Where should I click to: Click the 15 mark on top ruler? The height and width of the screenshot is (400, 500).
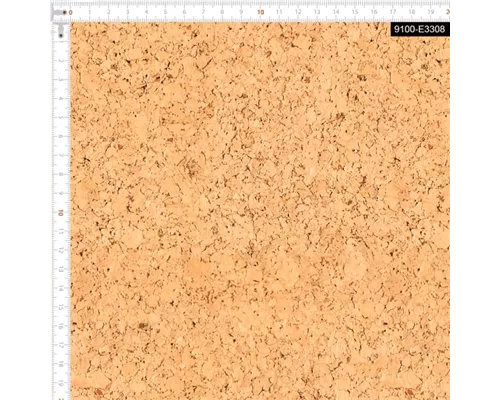tap(355, 12)
